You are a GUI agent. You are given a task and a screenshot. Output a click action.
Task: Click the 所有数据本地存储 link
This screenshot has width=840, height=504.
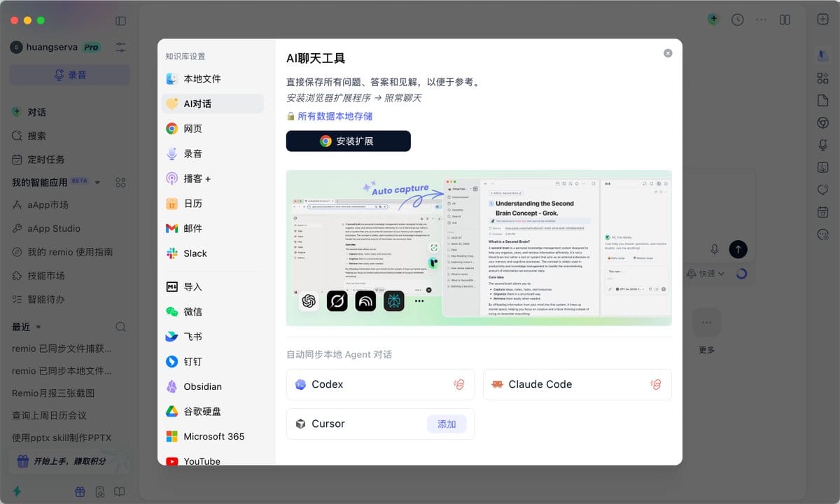coord(335,116)
